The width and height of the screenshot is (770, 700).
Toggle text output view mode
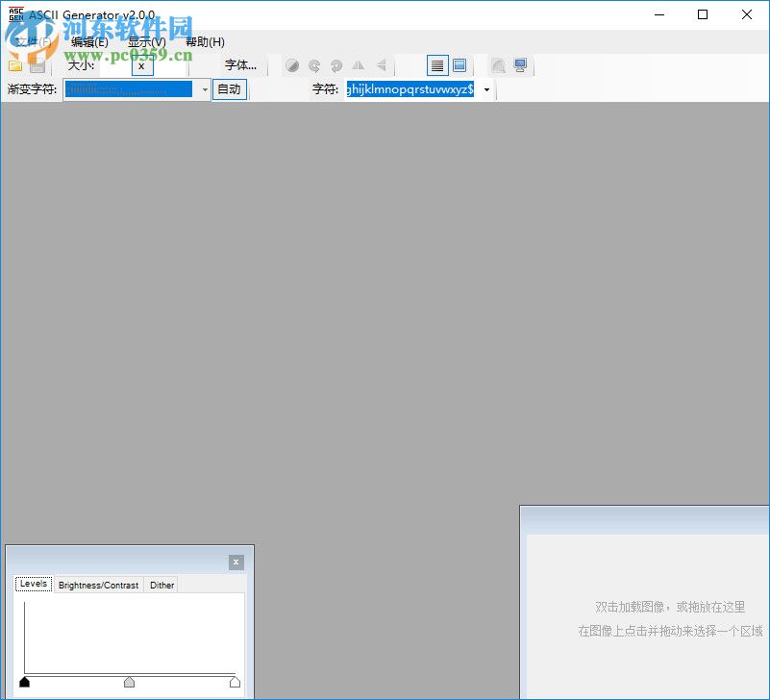pos(438,65)
